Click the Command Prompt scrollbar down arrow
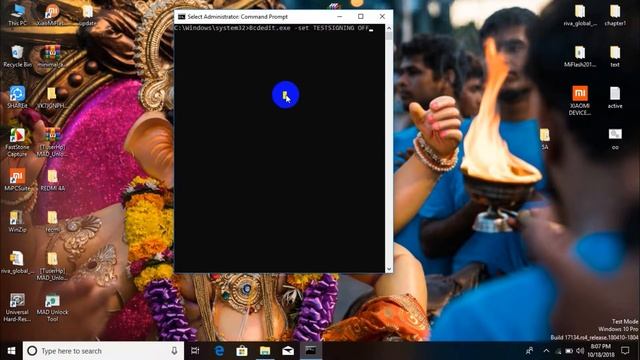This screenshot has width=640, height=360. pos(389,269)
